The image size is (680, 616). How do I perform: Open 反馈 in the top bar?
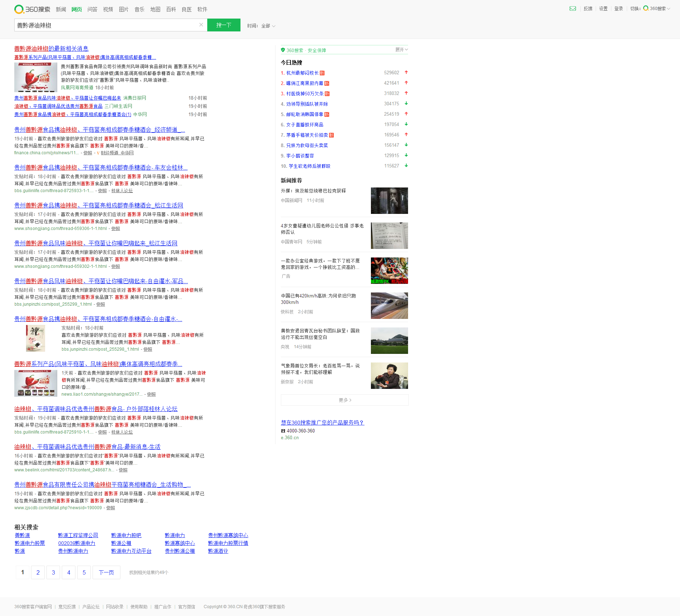tap(588, 9)
